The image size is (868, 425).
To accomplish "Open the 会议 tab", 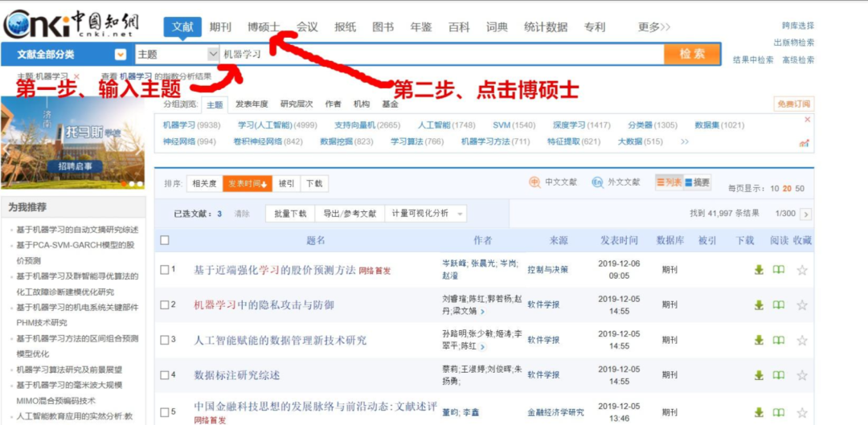I will 307,27.
